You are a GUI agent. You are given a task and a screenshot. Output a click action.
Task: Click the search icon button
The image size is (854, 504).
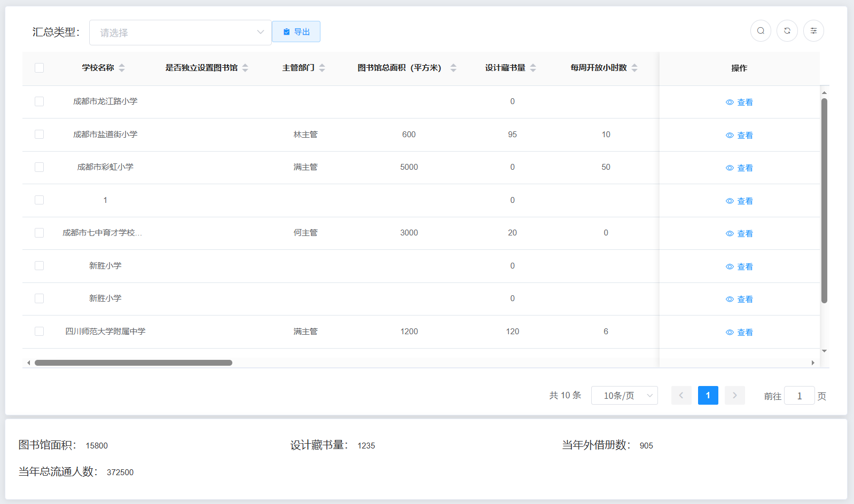click(x=761, y=31)
